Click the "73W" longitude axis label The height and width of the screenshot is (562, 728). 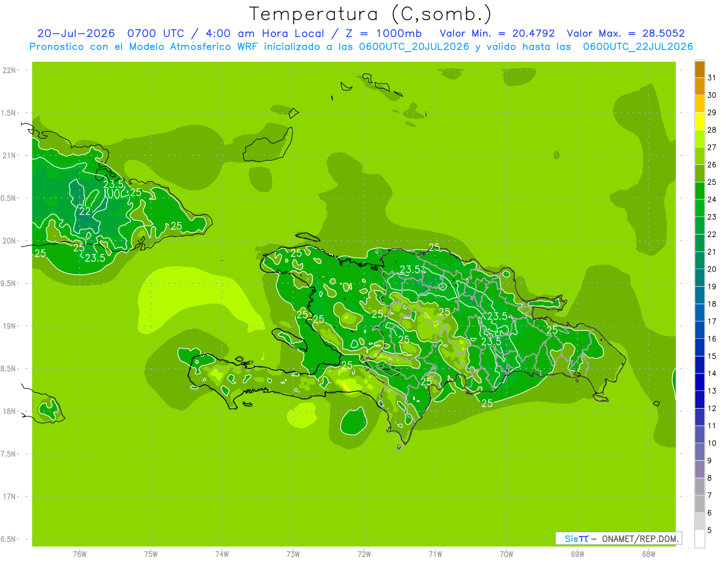293,554
